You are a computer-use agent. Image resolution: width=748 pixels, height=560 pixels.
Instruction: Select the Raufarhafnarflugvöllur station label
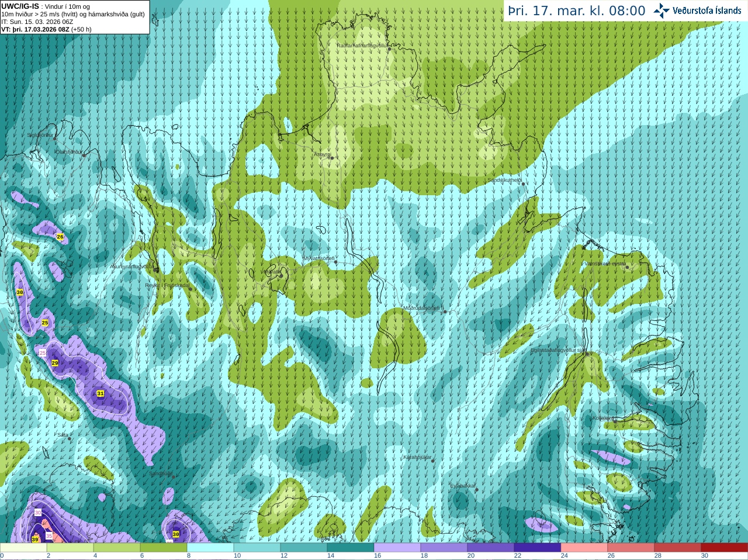coord(362,45)
